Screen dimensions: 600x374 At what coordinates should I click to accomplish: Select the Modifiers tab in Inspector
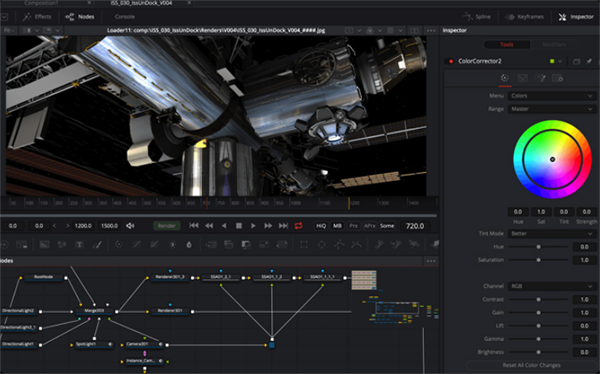click(554, 44)
